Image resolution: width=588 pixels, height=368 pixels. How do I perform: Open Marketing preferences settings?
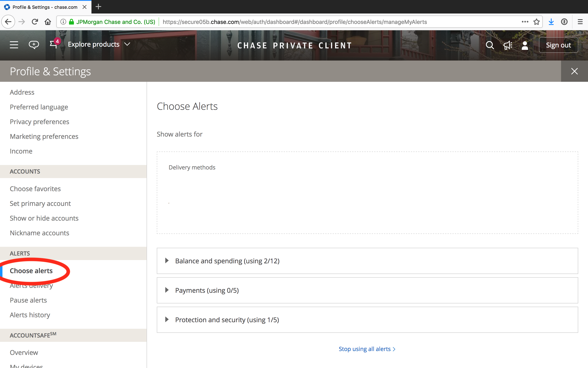tap(44, 137)
